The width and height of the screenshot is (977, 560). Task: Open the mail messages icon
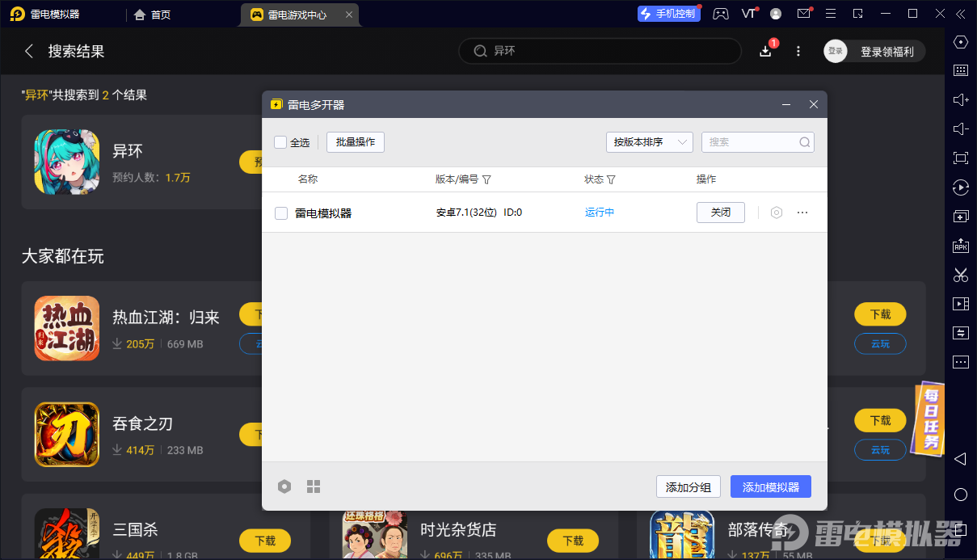803,14
